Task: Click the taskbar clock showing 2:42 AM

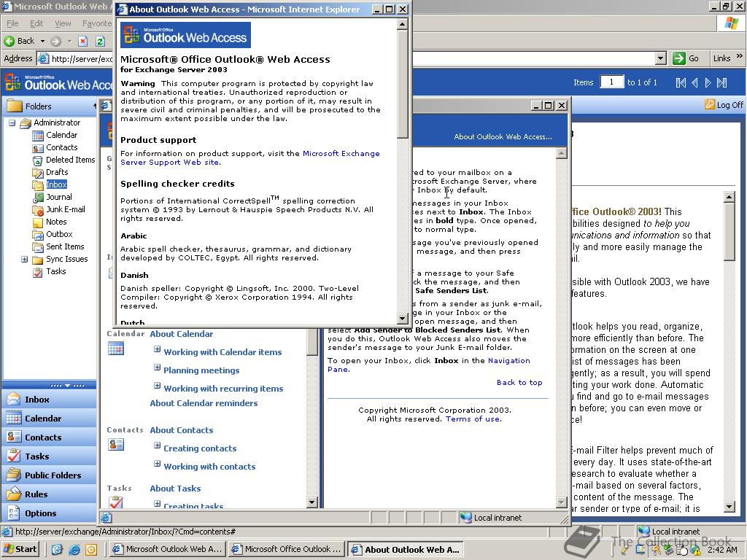Action: [x=722, y=550]
